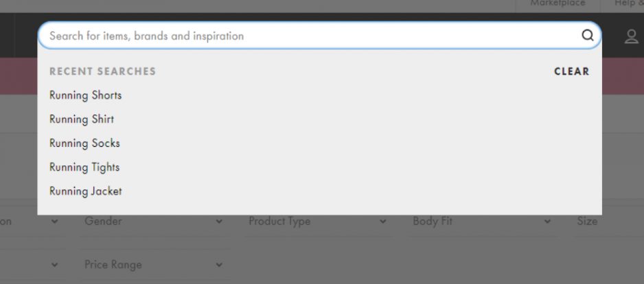Click the chevron beside Price Range
Image resolution: width=644 pixels, height=284 pixels.
click(219, 265)
